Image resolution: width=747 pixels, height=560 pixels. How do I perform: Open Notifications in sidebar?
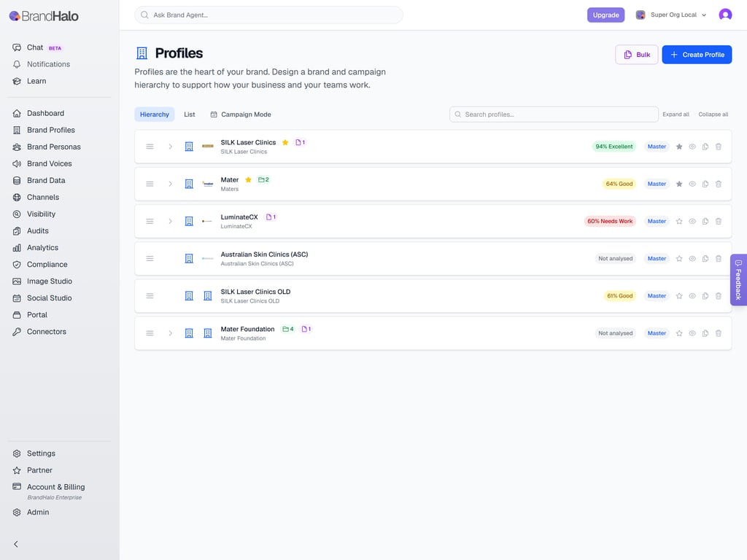point(42,64)
